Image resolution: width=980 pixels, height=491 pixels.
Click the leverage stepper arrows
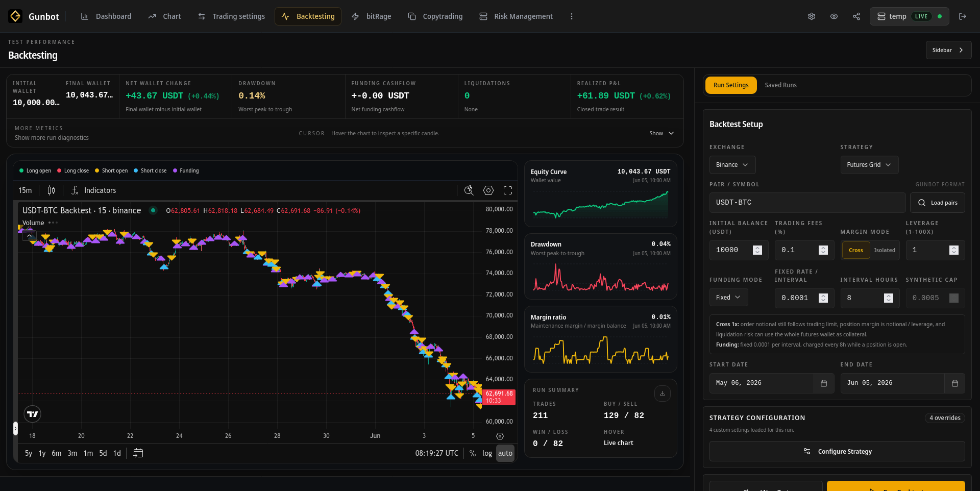click(x=954, y=250)
